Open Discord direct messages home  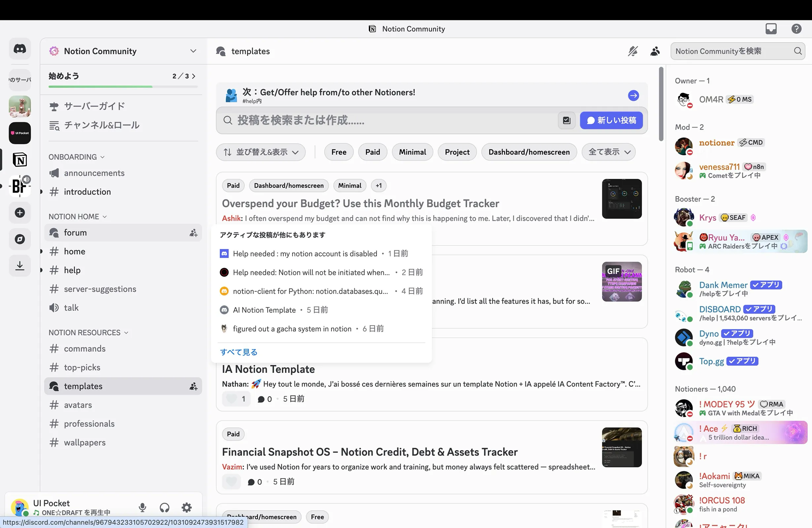tap(20, 49)
